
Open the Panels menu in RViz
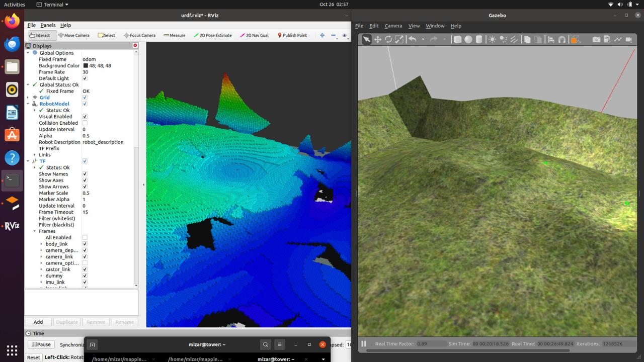48,25
